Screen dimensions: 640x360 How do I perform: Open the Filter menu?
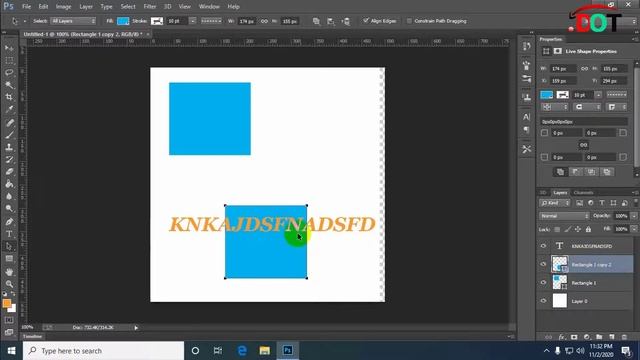point(150,7)
